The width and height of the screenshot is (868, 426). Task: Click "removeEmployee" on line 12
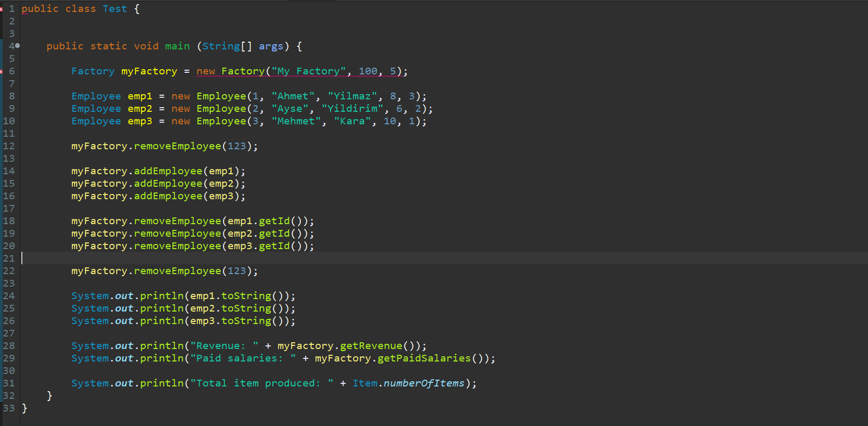click(x=178, y=146)
